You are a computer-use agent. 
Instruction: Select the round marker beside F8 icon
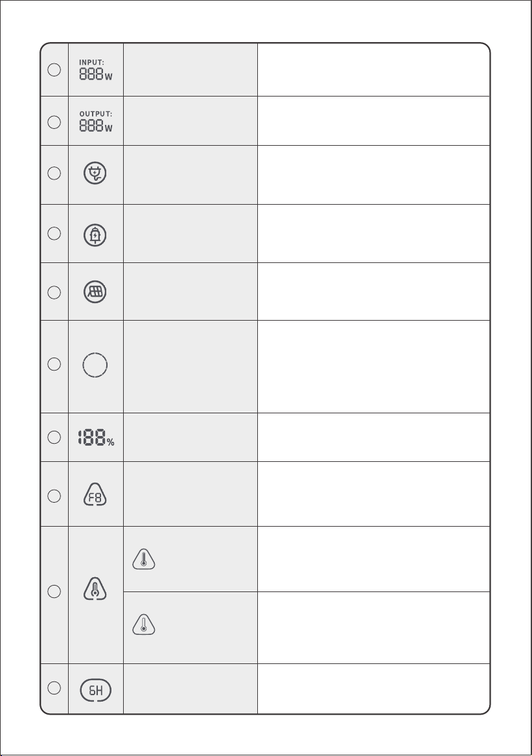(54, 496)
